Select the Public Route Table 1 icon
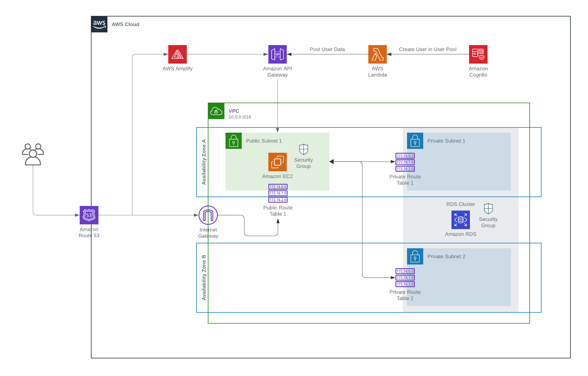The width and height of the screenshot is (588, 376). pos(278,193)
